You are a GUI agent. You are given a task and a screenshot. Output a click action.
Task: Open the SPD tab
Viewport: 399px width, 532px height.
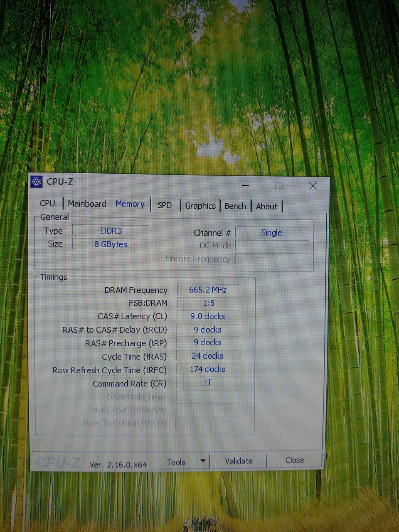pyautogui.click(x=165, y=205)
